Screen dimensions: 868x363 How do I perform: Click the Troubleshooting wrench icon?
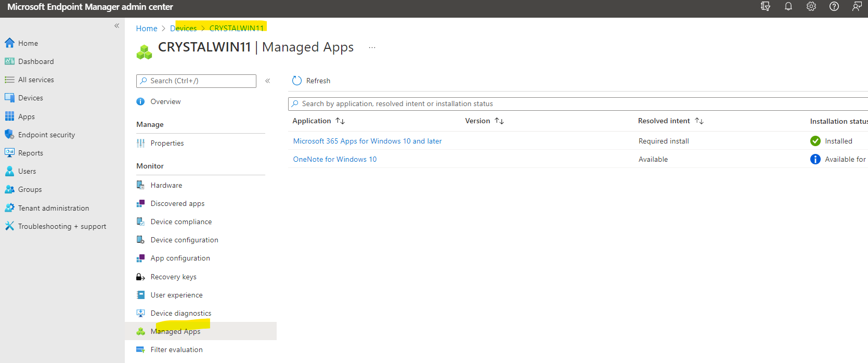click(9, 226)
